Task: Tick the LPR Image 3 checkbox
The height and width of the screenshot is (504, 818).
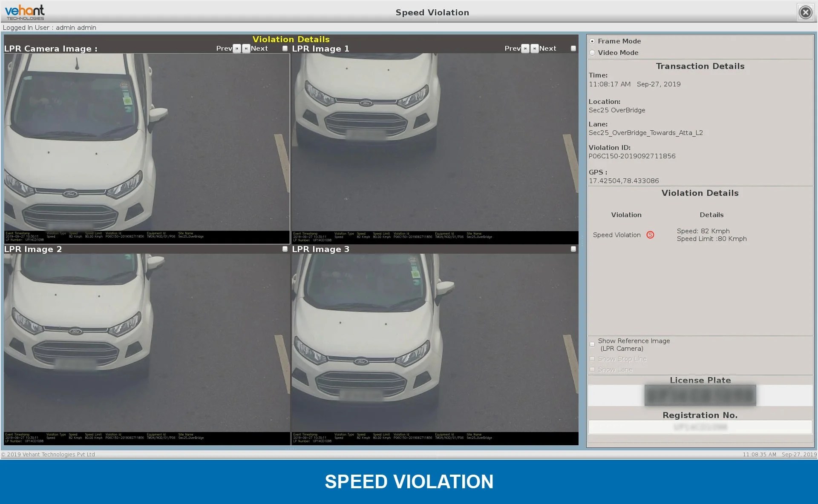Action: click(x=573, y=249)
